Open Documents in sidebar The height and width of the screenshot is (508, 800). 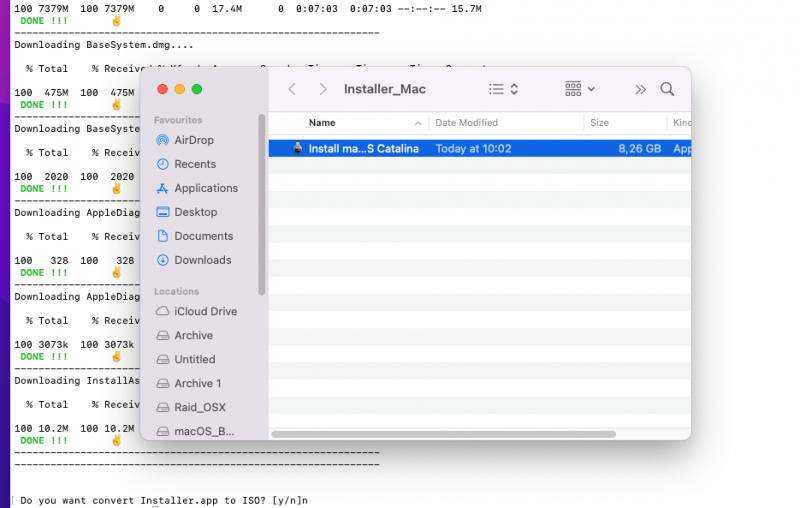(x=204, y=236)
